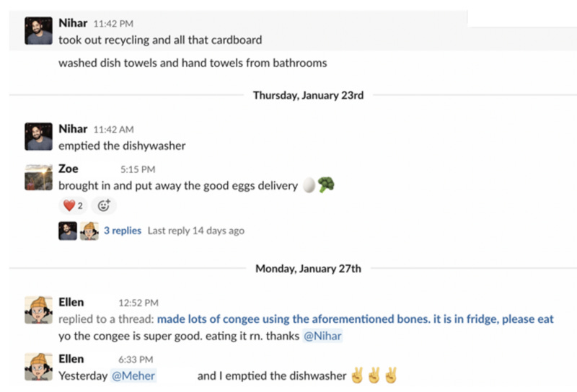Image resolution: width=577 pixels, height=392 pixels.
Task: Click Zoe's profile picture
Action: tap(39, 177)
